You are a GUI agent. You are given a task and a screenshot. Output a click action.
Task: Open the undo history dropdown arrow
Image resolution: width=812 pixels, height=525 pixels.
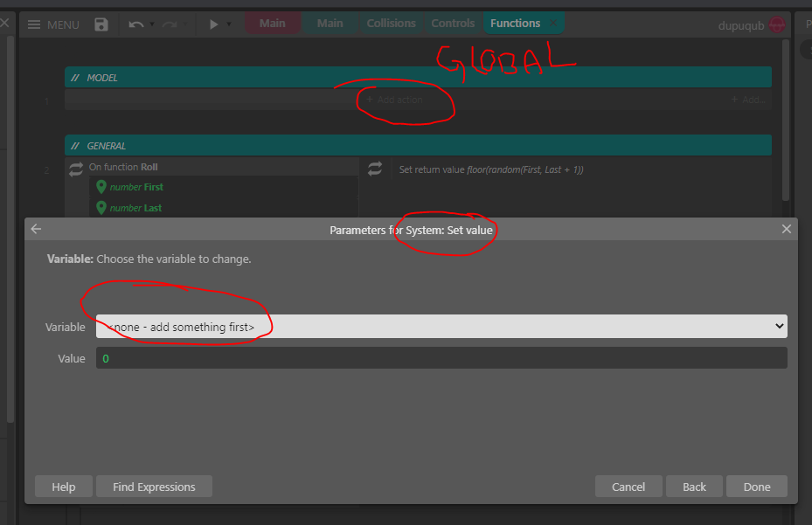pyautogui.click(x=152, y=24)
